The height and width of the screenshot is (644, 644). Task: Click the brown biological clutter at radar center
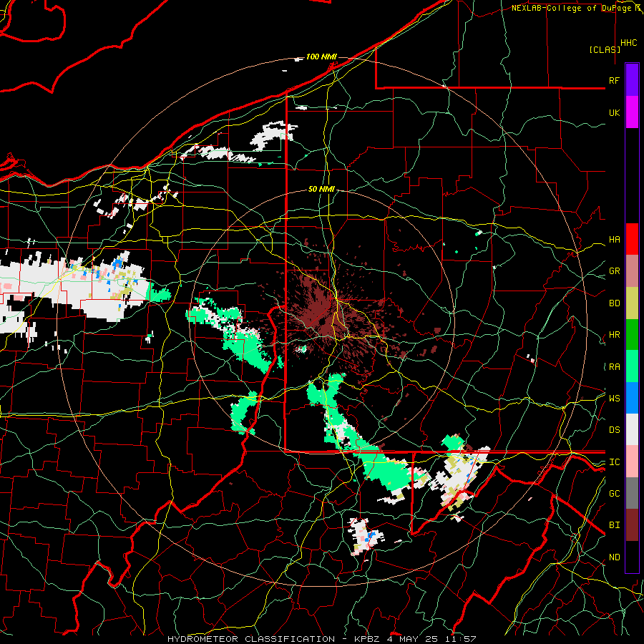click(x=324, y=314)
